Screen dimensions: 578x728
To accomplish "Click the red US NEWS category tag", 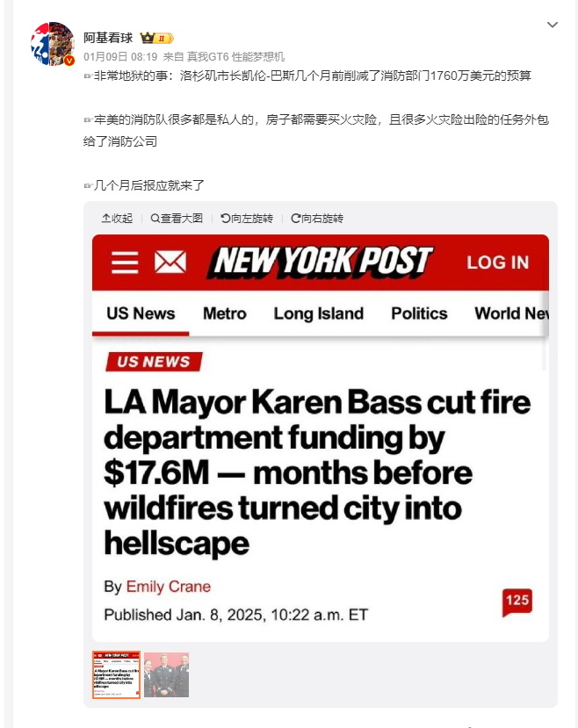I will pos(154,362).
